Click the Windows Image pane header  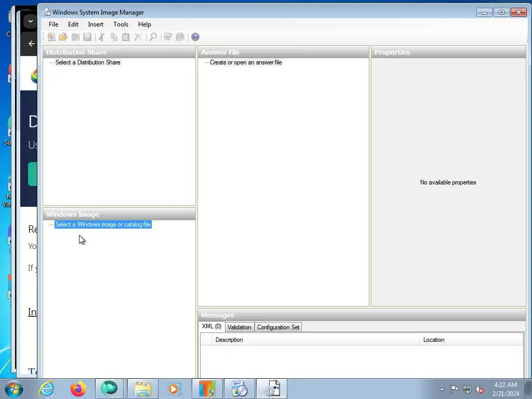click(119, 215)
